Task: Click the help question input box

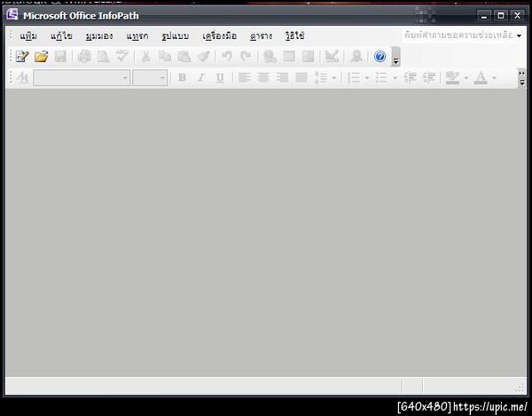Action: 458,35
